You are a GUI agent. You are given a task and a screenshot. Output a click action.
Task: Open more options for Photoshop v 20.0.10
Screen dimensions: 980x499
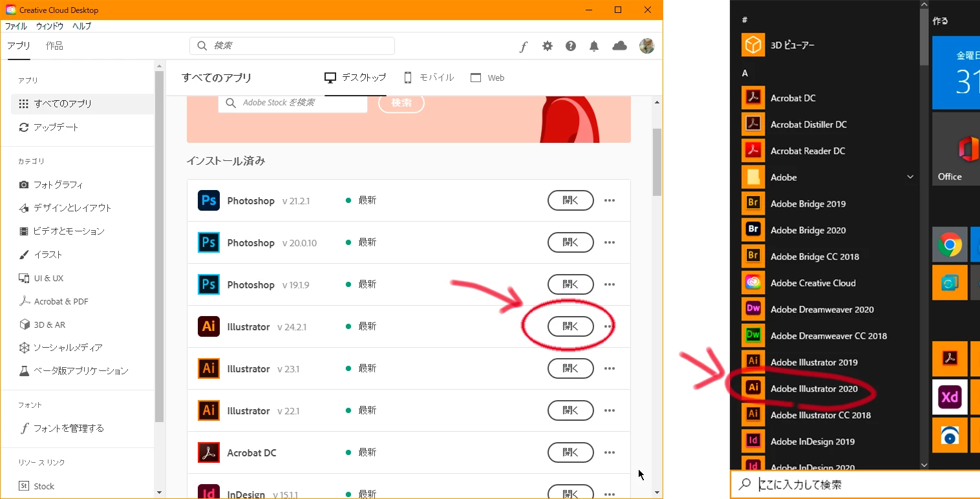[x=609, y=242]
